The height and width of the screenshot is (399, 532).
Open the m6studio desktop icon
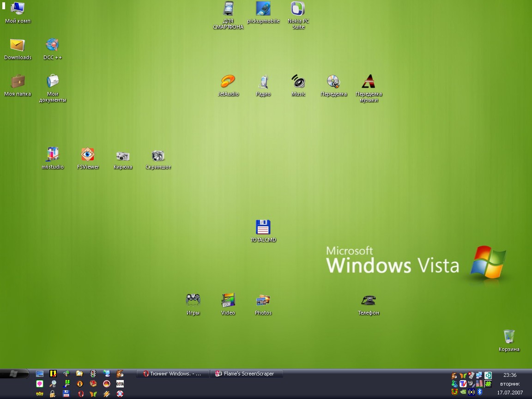point(53,155)
